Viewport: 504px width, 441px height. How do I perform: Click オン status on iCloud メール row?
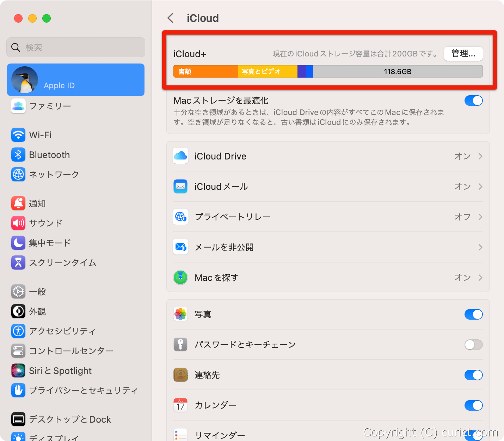pyautogui.click(x=462, y=187)
